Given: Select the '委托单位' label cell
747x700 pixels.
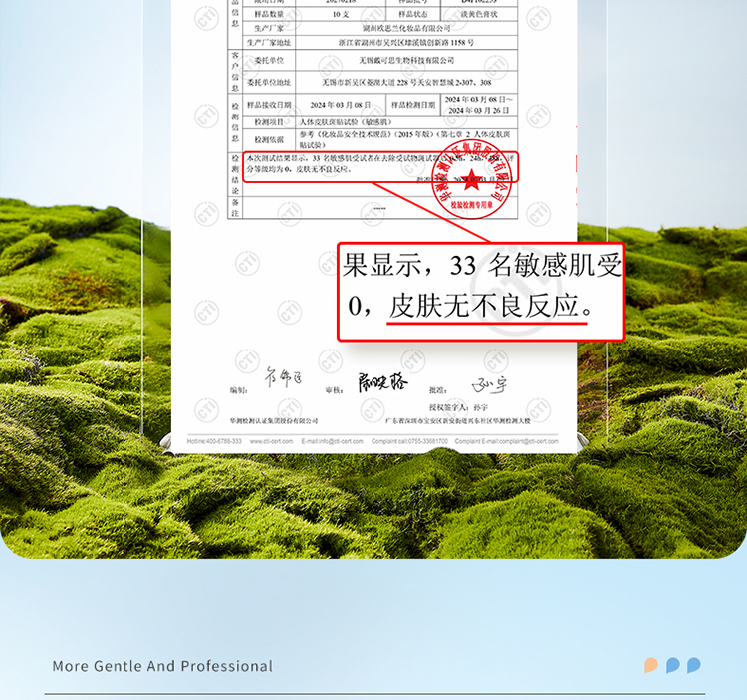Looking at the screenshot, I should point(269,61).
